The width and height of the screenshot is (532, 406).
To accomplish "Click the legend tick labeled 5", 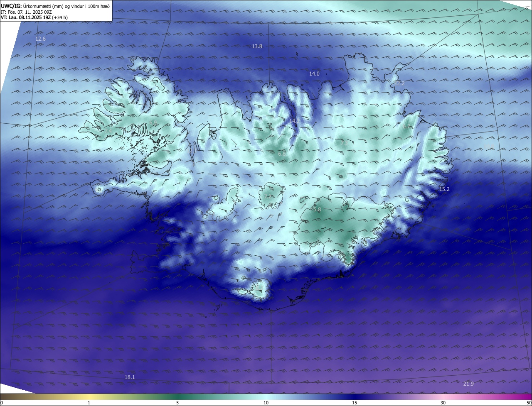I will 177,403.
